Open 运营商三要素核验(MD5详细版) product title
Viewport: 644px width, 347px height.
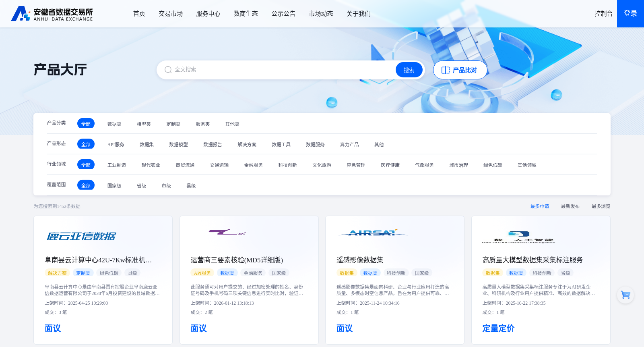click(x=237, y=260)
